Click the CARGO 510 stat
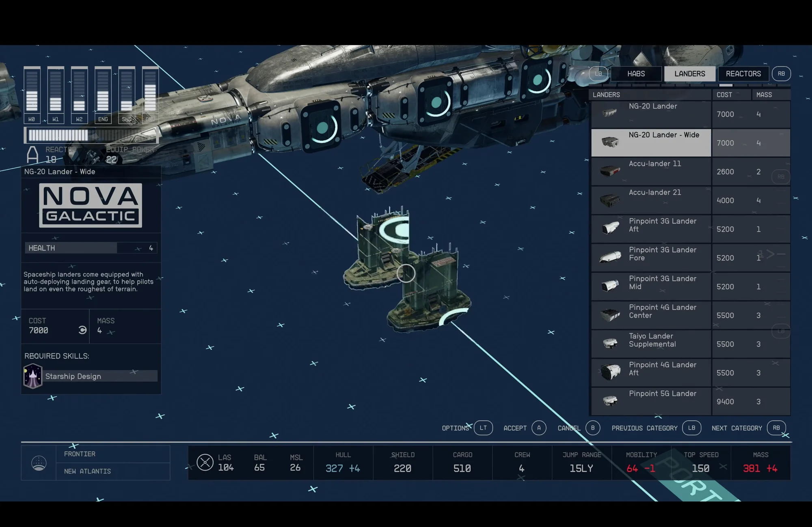Viewport: 812px width, 527px height. point(462,462)
